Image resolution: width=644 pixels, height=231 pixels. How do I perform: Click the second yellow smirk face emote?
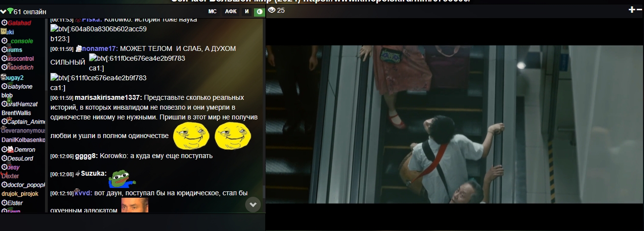[233, 137]
